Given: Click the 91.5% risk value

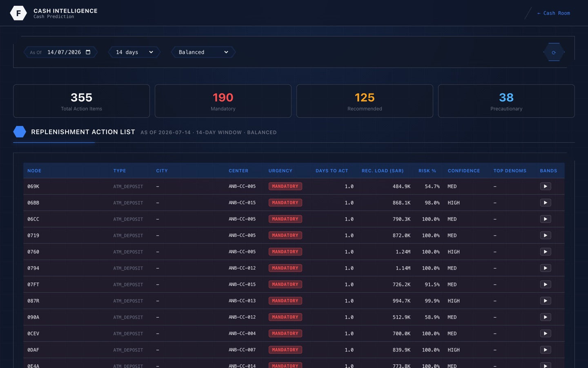Looking at the screenshot, I should pyautogui.click(x=432, y=285).
